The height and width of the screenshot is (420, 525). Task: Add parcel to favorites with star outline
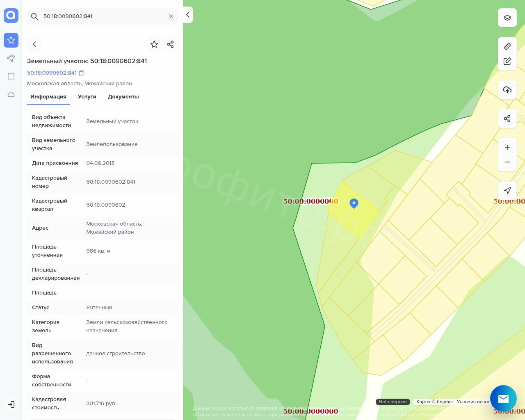pos(154,44)
